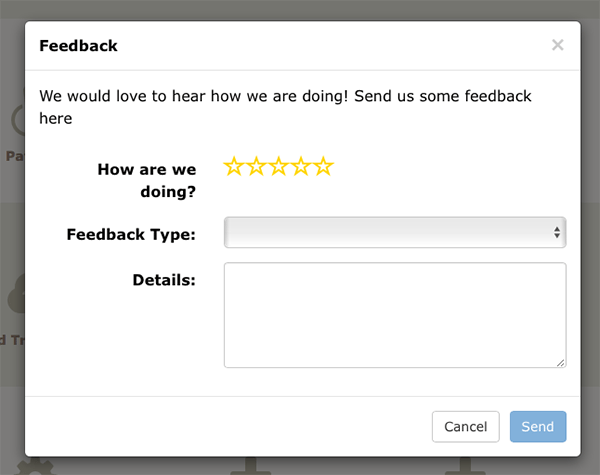Image resolution: width=600 pixels, height=475 pixels.
Task: Choose the fourth rating star
Action: pos(301,166)
